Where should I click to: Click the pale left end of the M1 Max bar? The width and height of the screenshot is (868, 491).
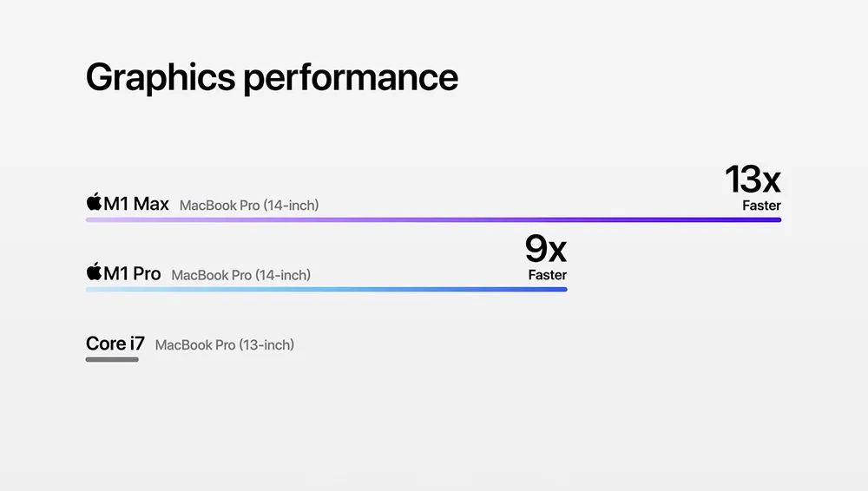94,219
